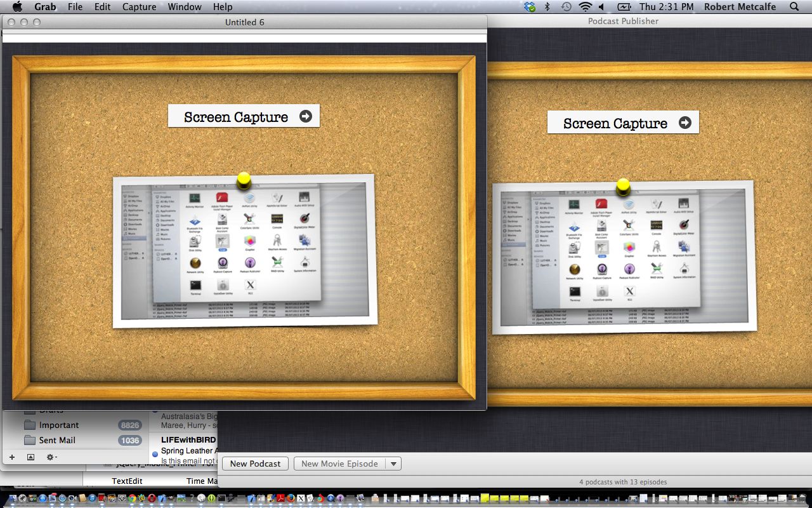Image resolution: width=812 pixels, height=508 pixels.
Task: Launch Opera browser from the Dock
Action: tap(152, 498)
